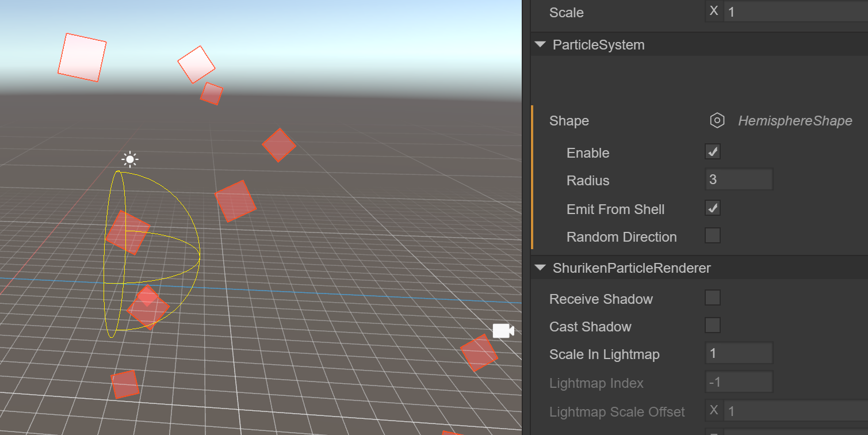Check the Cast Shadow box

(x=713, y=326)
